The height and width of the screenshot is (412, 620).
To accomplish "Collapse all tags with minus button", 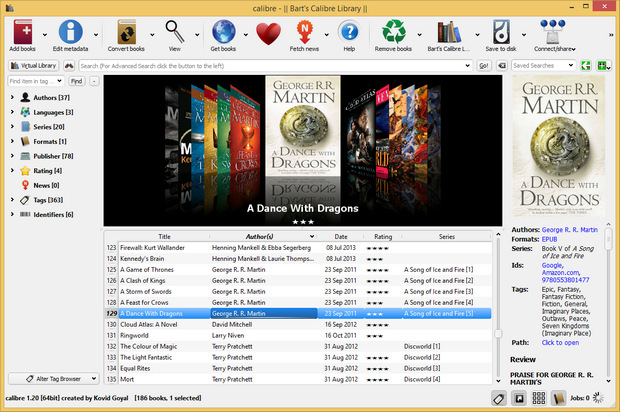I will tap(94, 81).
